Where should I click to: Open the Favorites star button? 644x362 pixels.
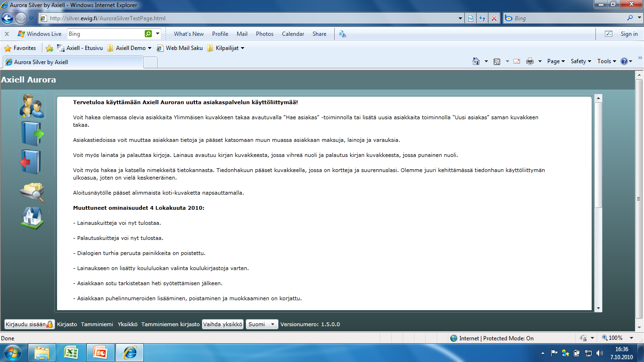(20, 48)
